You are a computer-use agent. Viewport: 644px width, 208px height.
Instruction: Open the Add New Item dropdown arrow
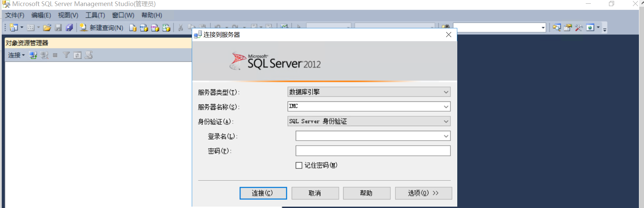38,28
